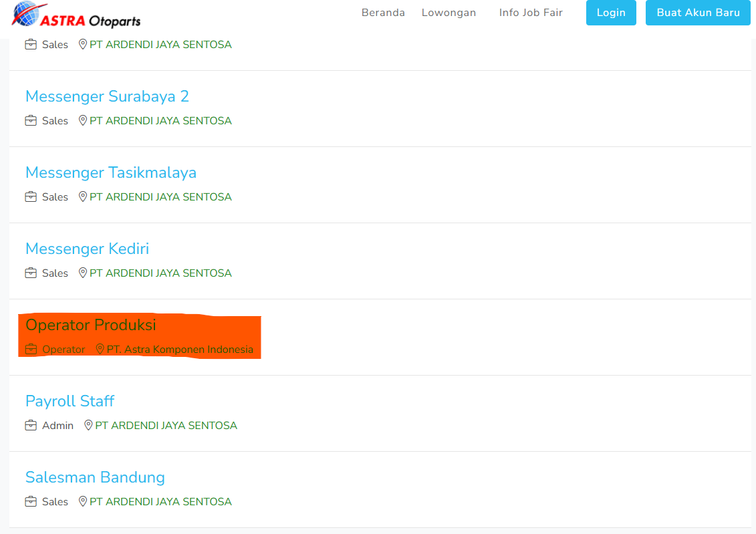The image size is (756, 534).
Task: Go to Info Job Fair page
Action: 531,13
